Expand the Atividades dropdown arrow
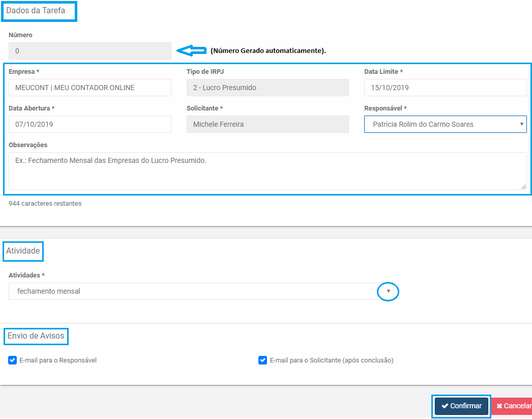The image size is (532, 419). coord(388,291)
